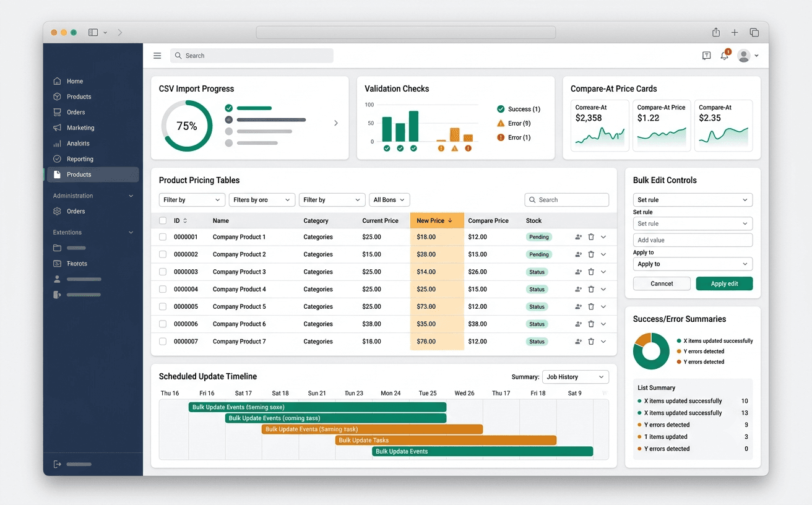Click the assign-user icon for product 0000006
812x505 pixels.
(579, 324)
